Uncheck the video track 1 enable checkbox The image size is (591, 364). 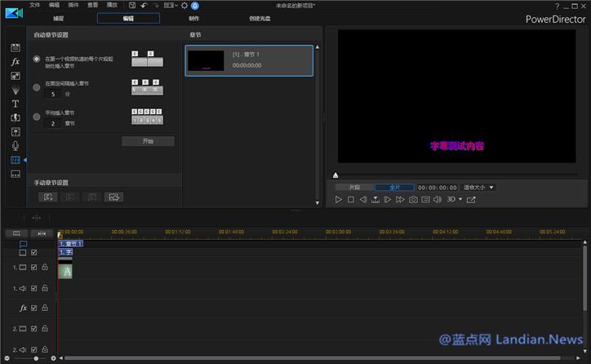33,267
